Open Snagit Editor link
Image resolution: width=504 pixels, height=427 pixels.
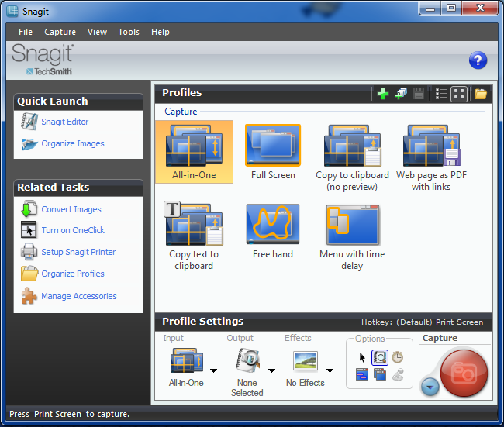click(65, 122)
